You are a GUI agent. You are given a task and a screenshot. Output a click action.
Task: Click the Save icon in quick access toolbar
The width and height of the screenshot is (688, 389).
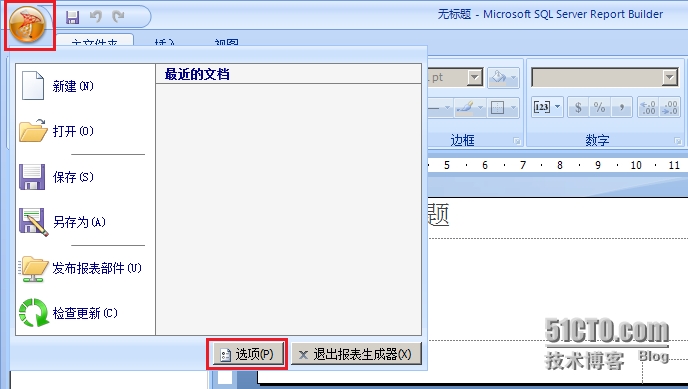72,17
